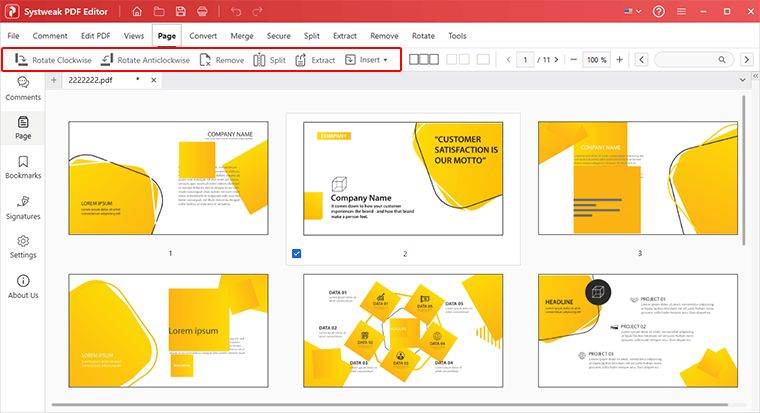Open the Remove tab in menu bar
760x413 pixels.
[x=384, y=36]
